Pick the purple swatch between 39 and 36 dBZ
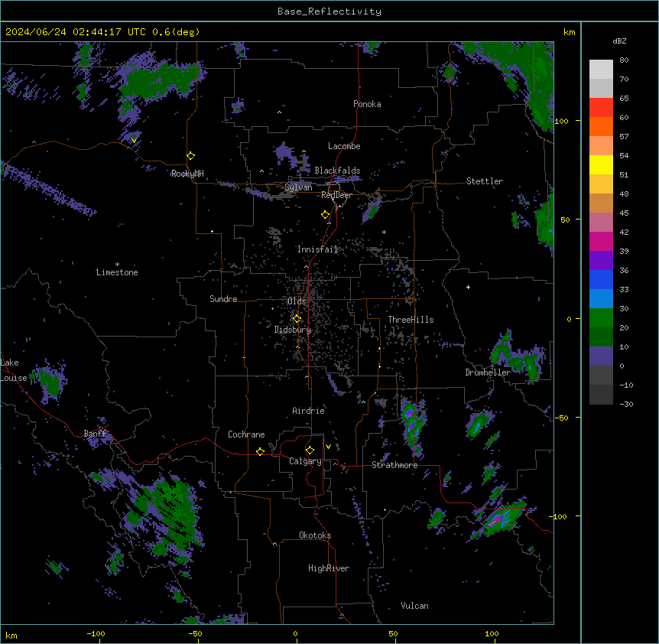Image resolution: width=659 pixels, height=644 pixels. (x=601, y=261)
